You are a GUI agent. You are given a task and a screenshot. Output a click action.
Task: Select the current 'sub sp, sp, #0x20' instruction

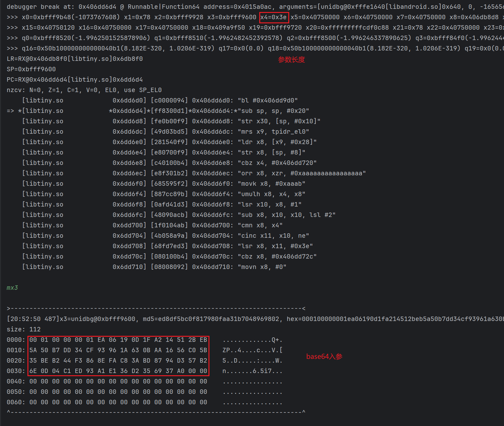[x=273, y=111]
